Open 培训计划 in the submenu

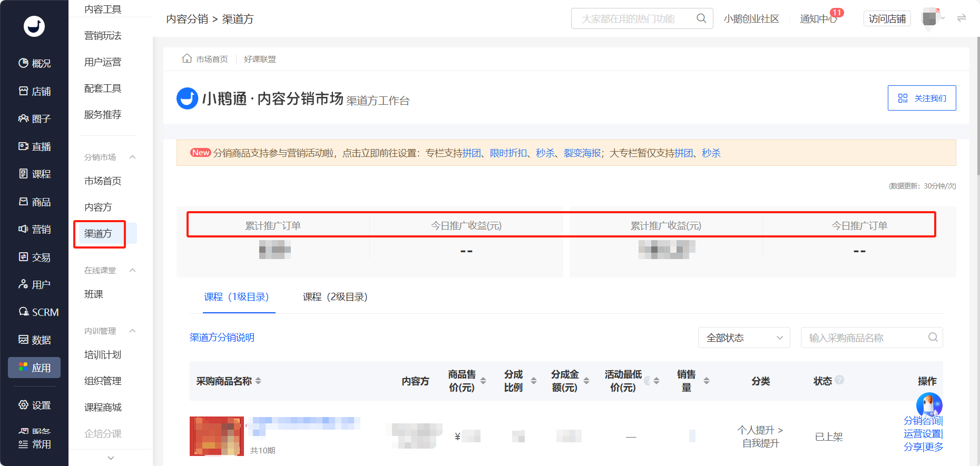point(103,354)
